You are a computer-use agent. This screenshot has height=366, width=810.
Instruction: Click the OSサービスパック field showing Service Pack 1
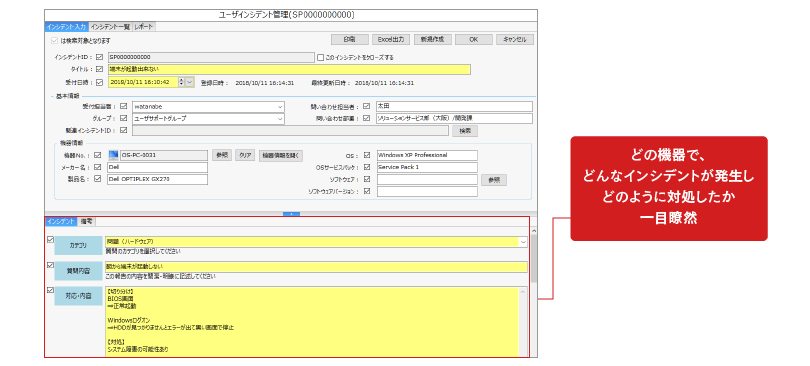pyautogui.click(x=427, y=167)
